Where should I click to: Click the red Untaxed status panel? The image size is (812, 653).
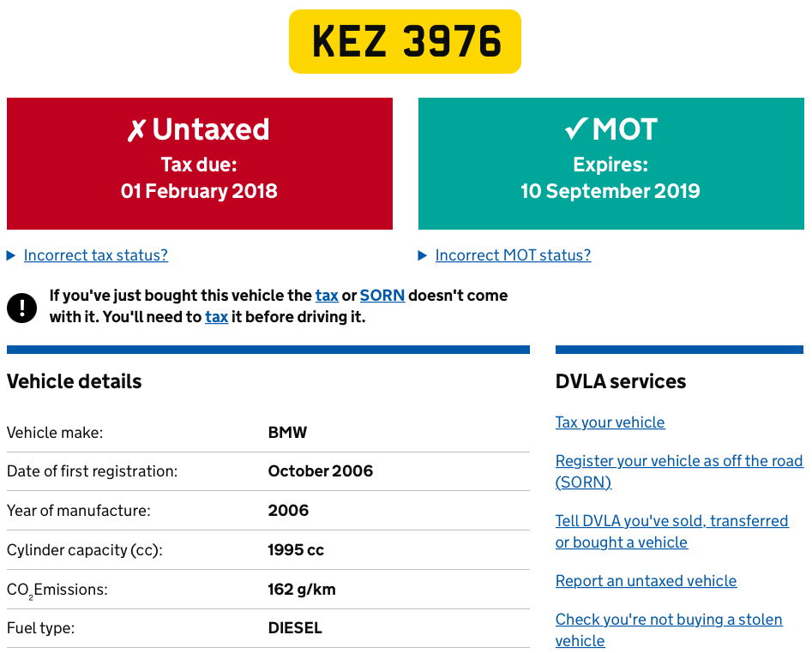tap(199, 164)
